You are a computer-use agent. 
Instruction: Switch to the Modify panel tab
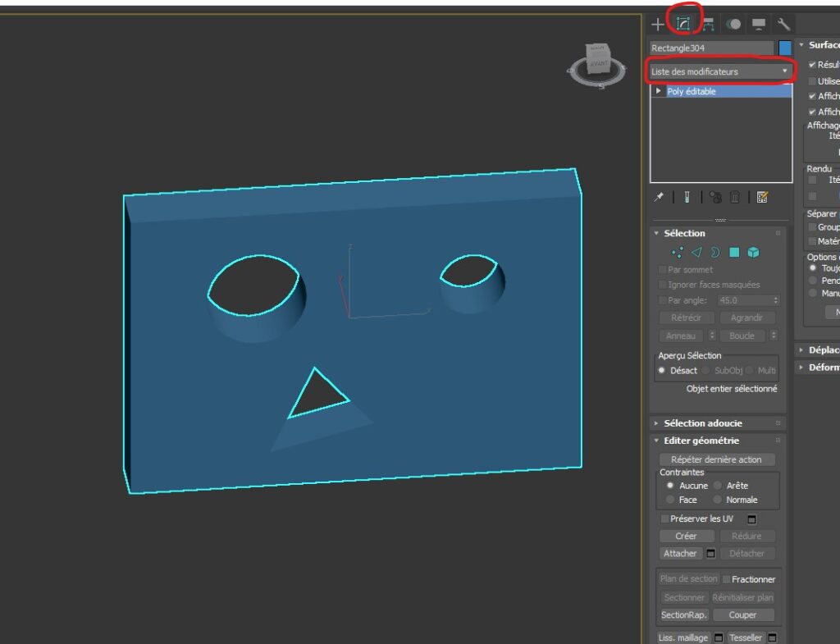coord(682,24)
